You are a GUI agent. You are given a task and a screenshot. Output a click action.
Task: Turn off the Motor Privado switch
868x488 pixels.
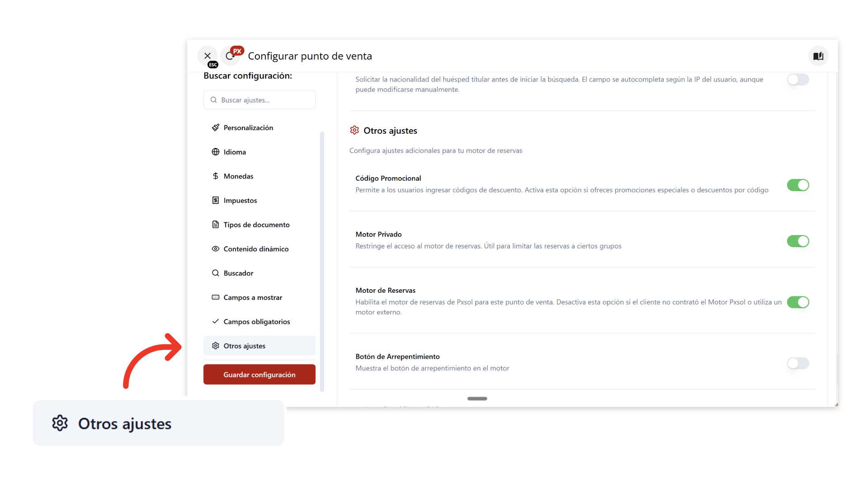coord(797,241)
